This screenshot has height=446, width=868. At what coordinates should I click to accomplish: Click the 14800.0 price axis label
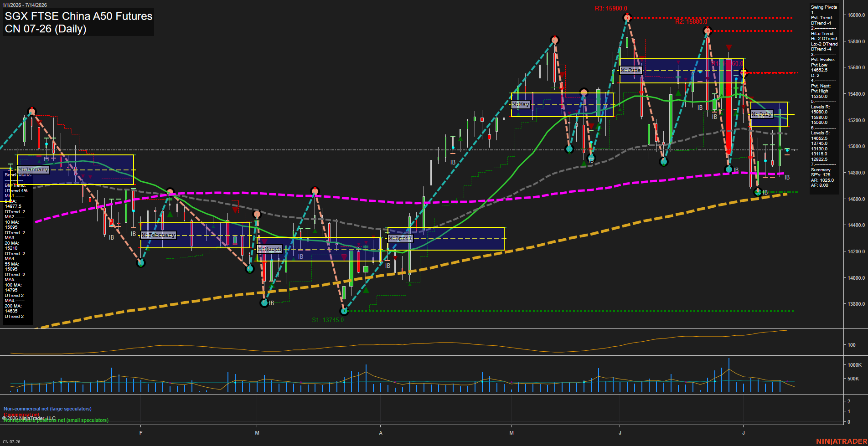point(856,173)
